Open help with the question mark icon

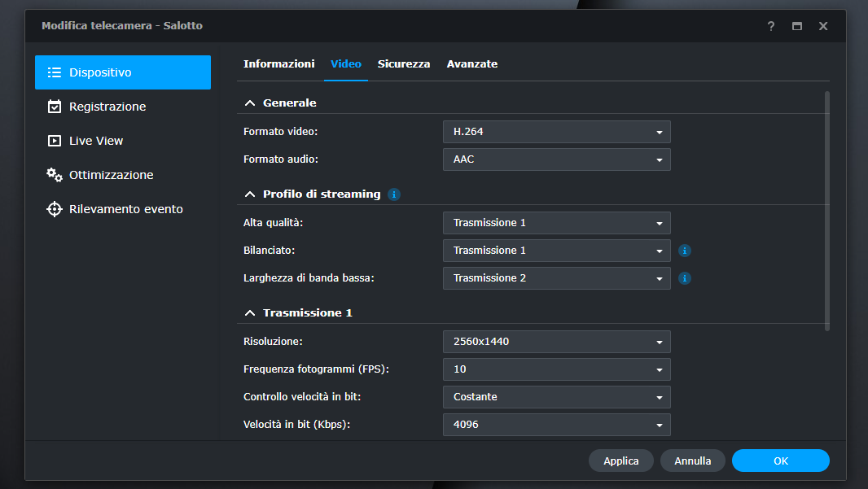(770, 26)
